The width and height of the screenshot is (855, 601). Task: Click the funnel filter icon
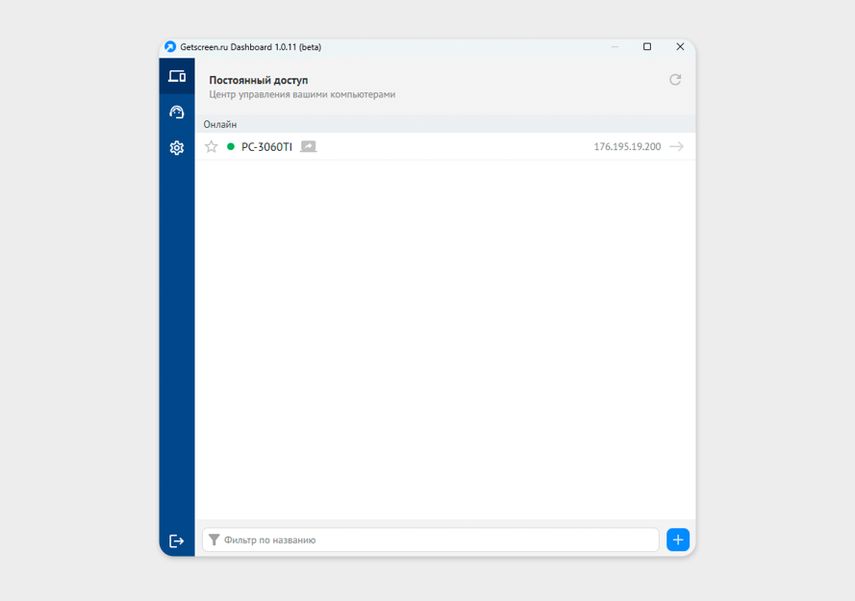point(214,539)
